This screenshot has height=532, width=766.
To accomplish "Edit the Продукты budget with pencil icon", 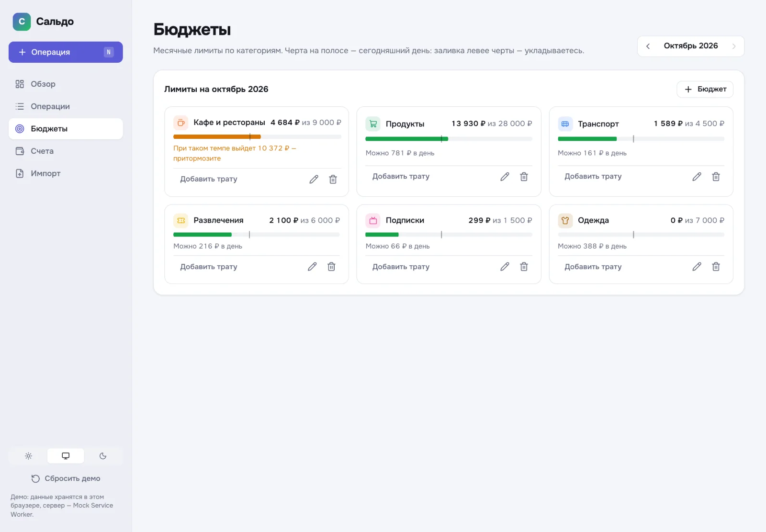I will click(x=505, y=177).
